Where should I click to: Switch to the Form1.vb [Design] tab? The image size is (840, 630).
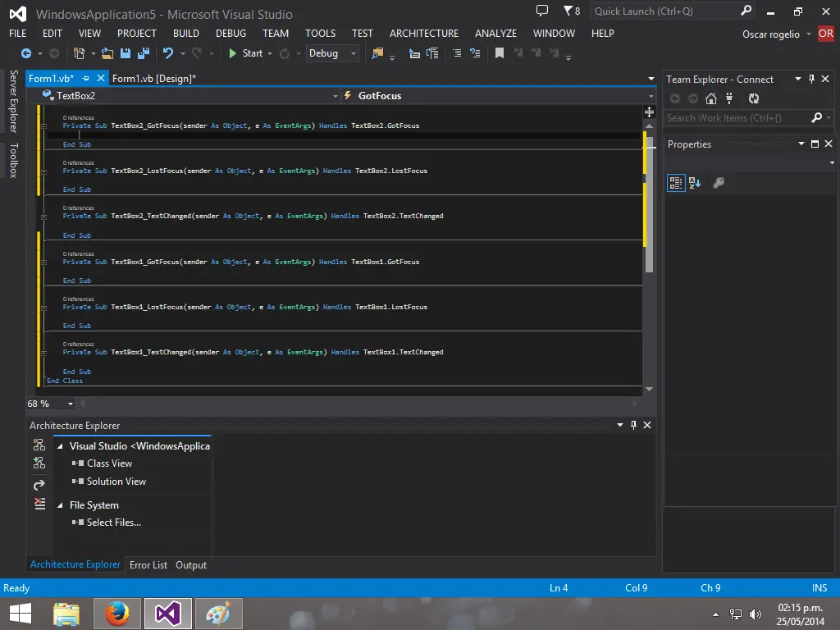[x=153, y=79]
